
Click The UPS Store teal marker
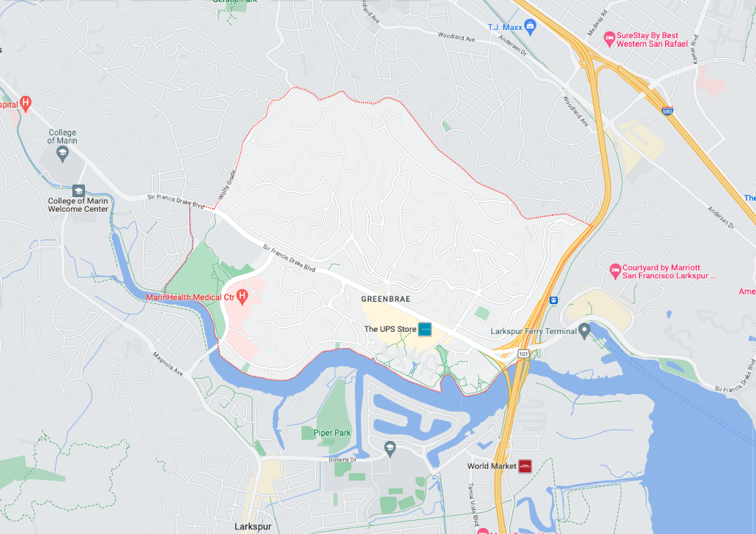tap(424, 330)
